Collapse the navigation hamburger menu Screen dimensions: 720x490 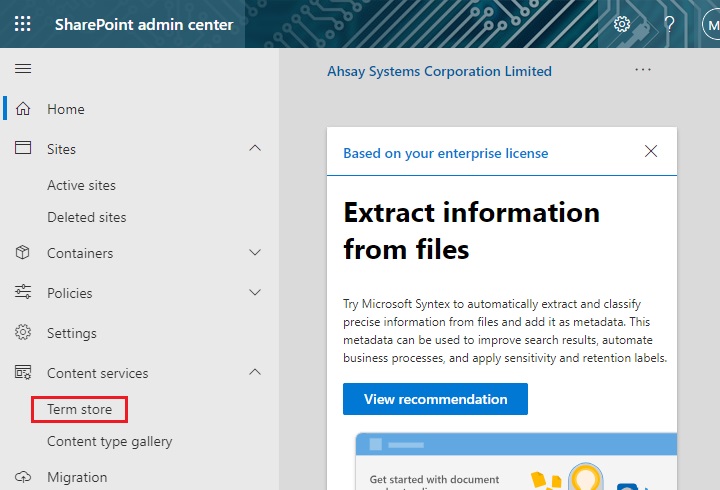[22, 68]
